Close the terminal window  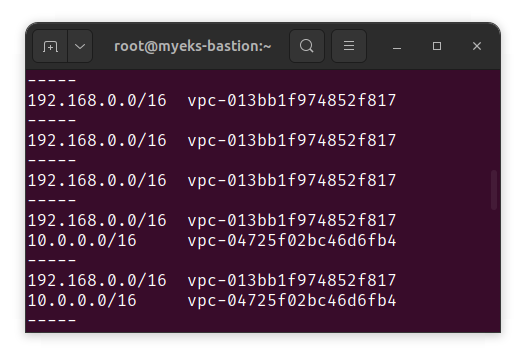coord(477,46)
